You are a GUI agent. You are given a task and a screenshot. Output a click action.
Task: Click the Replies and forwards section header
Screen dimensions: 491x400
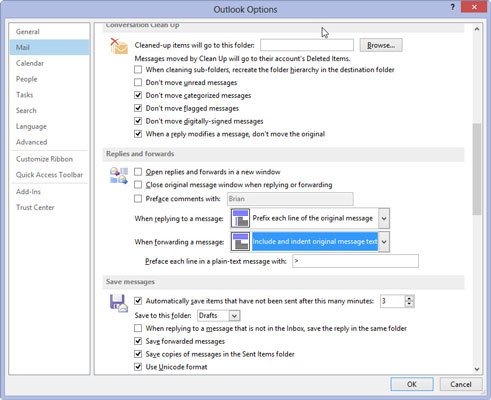point(283,154)
